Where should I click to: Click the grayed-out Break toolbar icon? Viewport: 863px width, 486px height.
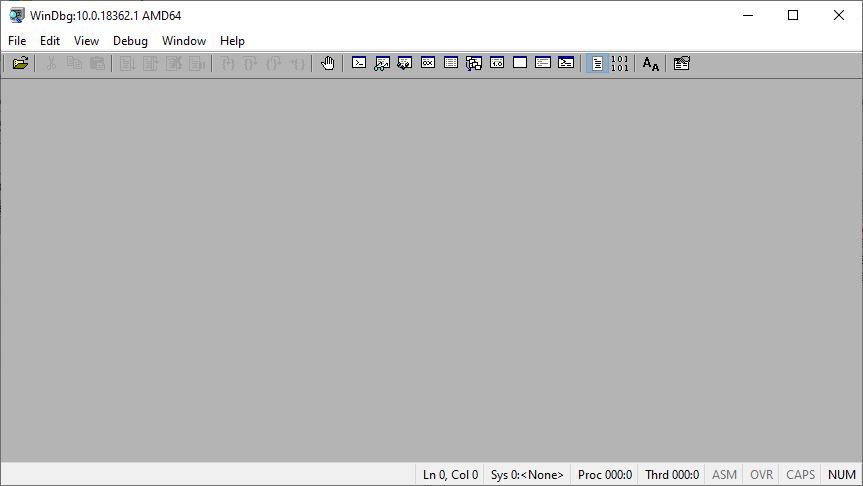pyautogui.click(x=197, y=63)
